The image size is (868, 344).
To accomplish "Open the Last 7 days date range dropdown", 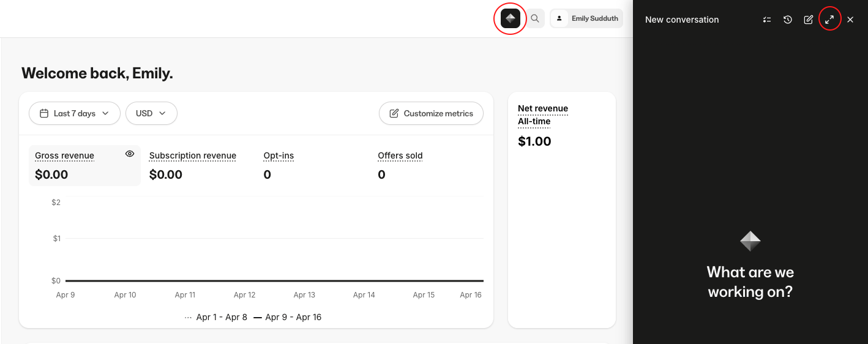I will click(75, 113).
